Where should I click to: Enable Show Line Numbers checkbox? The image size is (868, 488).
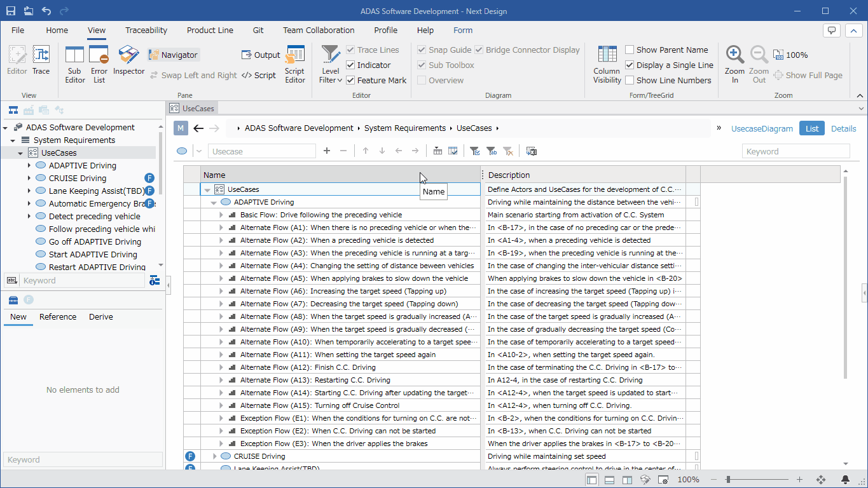(x=630, y=80)
